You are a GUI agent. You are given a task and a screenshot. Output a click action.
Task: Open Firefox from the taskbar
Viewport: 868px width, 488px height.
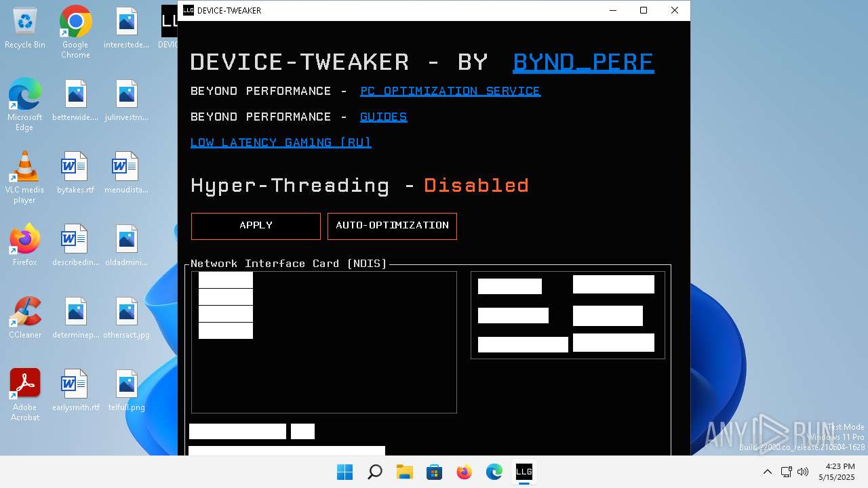pyautogui.click(x=464, y=472)
